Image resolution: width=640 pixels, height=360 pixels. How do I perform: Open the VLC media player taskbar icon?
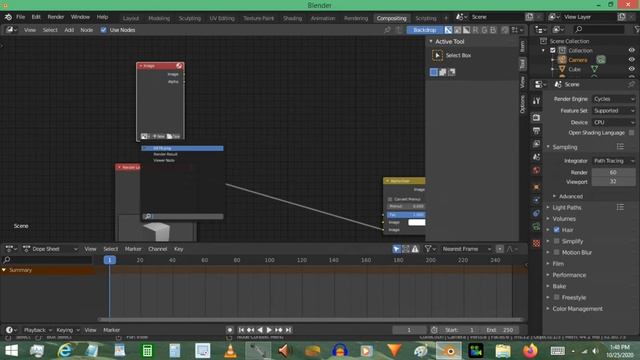(230, 351)
